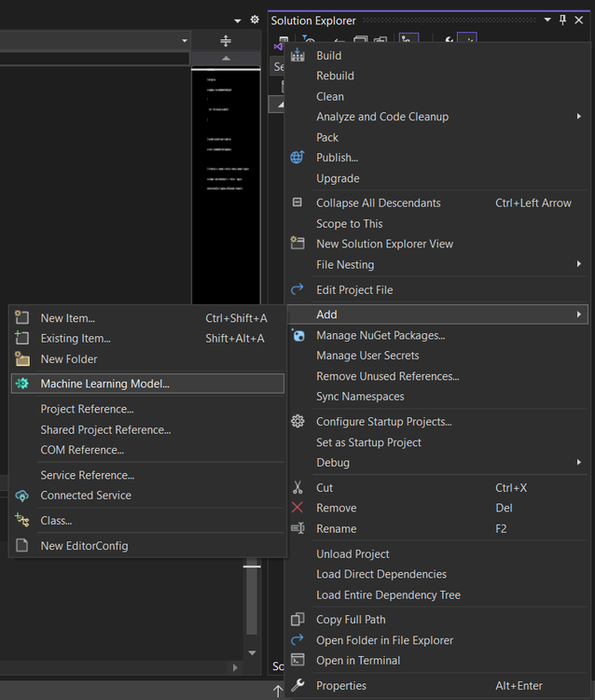Expand the Analyze and Code Cleanup submenu
Image resolution: width=595 pixels, height=700 pixels.
579,117
